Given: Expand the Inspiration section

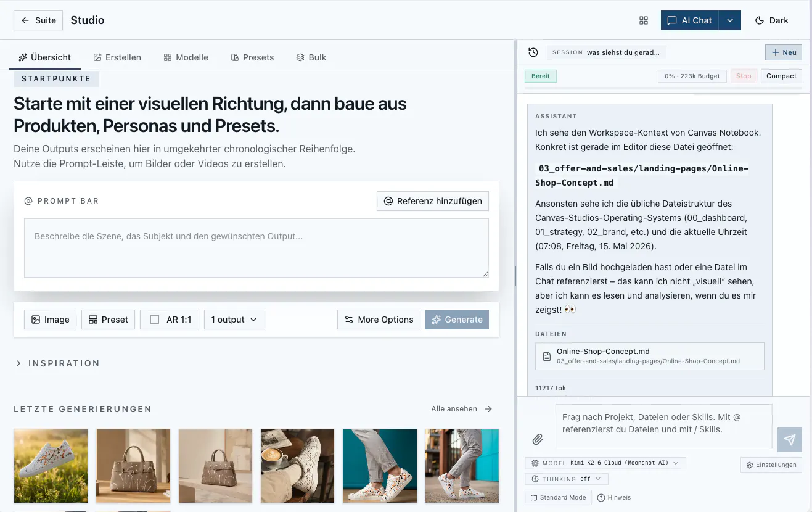Looking at the screenshot, I should point(57,363).
